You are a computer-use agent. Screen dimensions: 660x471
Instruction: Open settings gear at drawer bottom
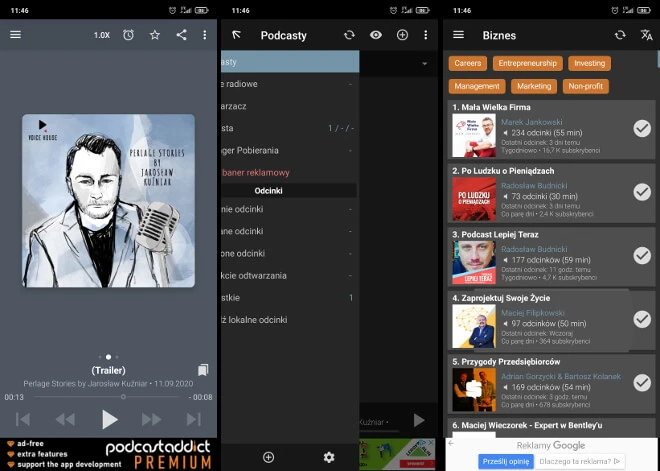[329, 457]
